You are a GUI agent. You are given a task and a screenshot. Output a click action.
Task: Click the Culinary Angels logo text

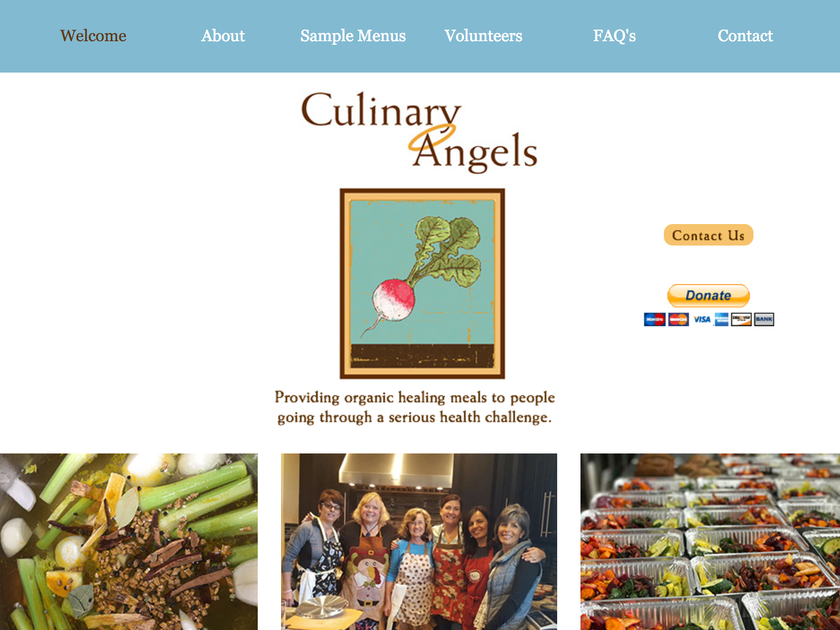(419, 132)
